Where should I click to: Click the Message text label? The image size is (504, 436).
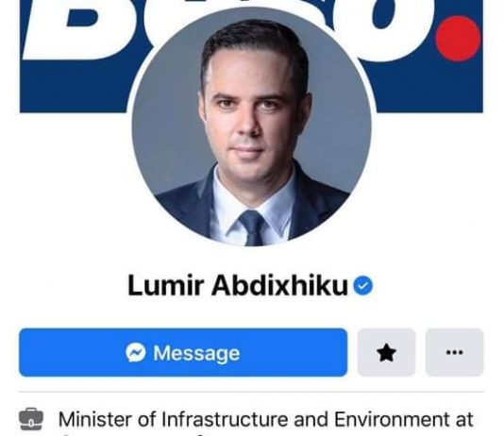click(196, 353)
